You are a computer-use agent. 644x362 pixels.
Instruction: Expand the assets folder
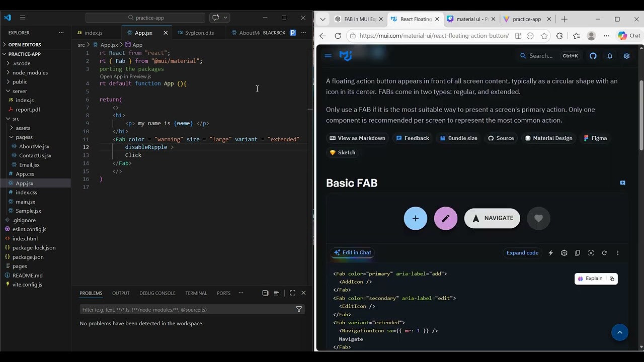tap(23, 128)
